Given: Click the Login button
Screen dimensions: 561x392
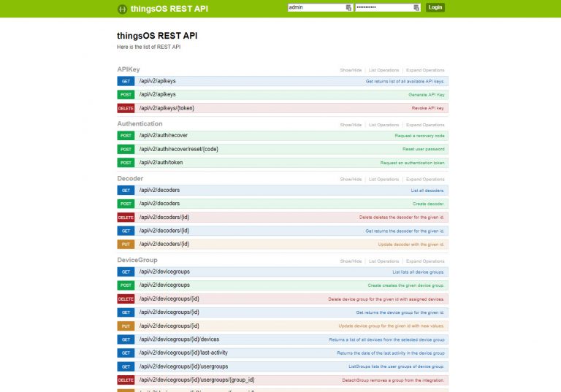Looking at the screenshot, I should (x=435, y=7).
